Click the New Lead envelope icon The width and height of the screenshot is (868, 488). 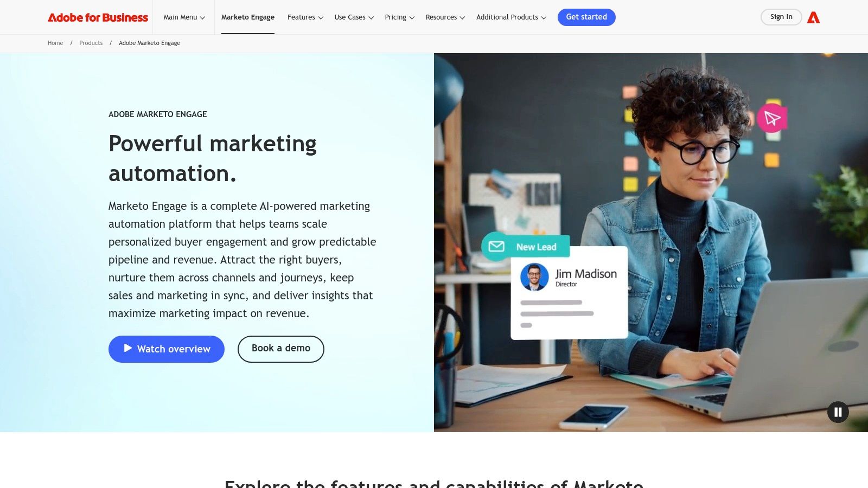tap(496, 247)
